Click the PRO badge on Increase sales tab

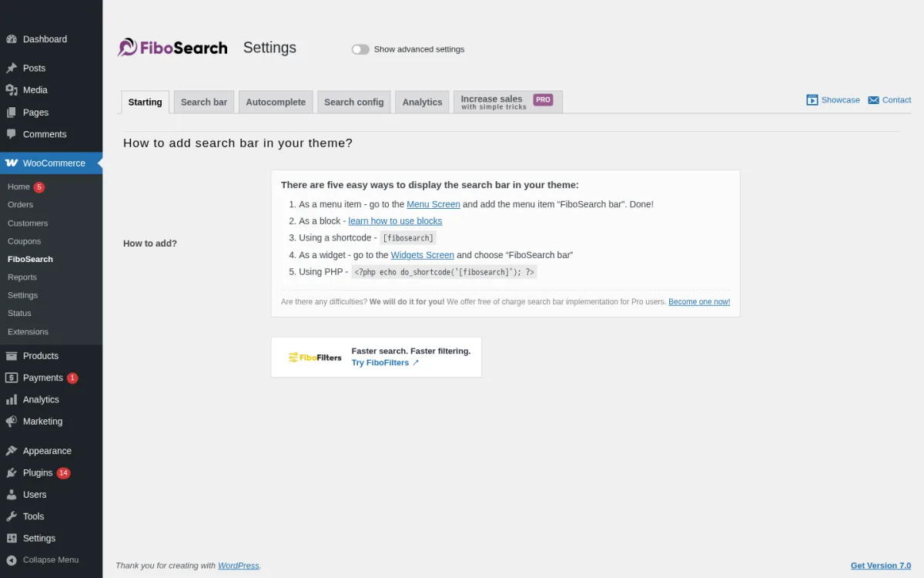543,99
